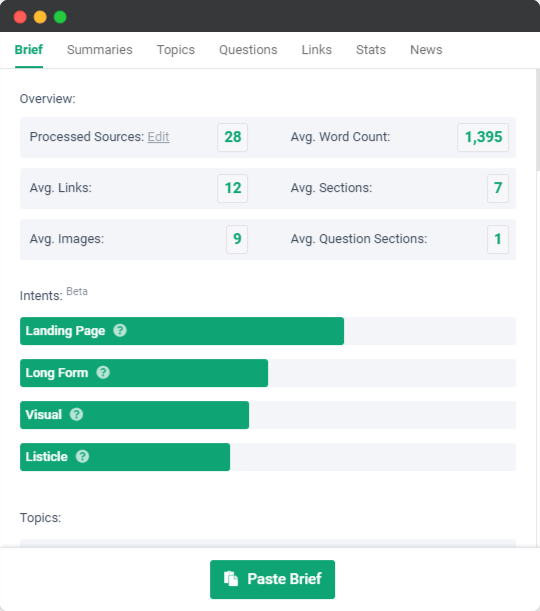Switch to the Topics tab
The height and width of the screenshot is (611, 540).
pos(176,50)
